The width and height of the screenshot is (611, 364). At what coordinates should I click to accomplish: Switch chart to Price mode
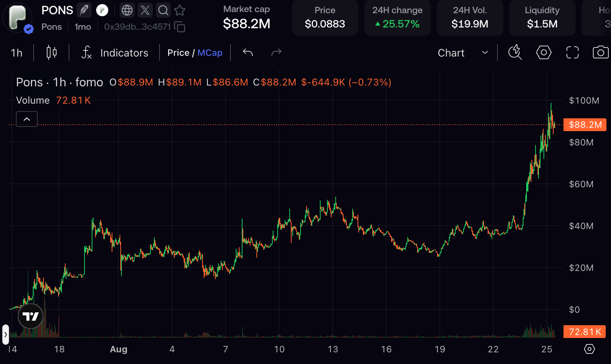[x=178, y=53]
